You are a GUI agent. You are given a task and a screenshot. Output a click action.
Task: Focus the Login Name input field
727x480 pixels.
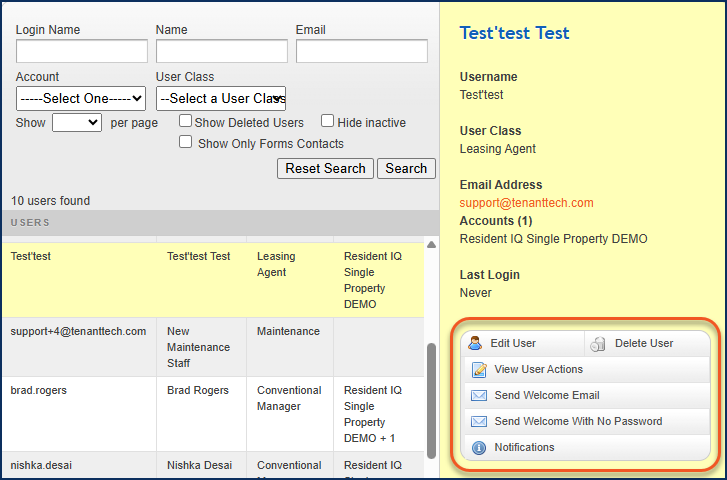pos(82,51)
